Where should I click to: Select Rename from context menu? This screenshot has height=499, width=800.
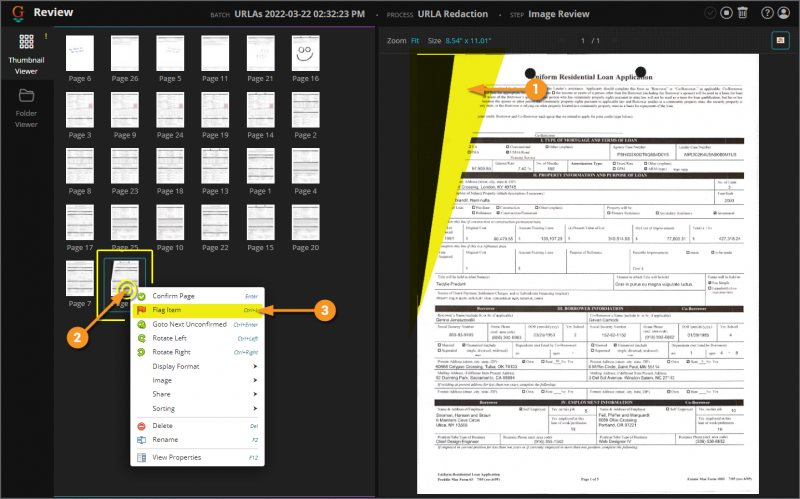coord(197,439)
